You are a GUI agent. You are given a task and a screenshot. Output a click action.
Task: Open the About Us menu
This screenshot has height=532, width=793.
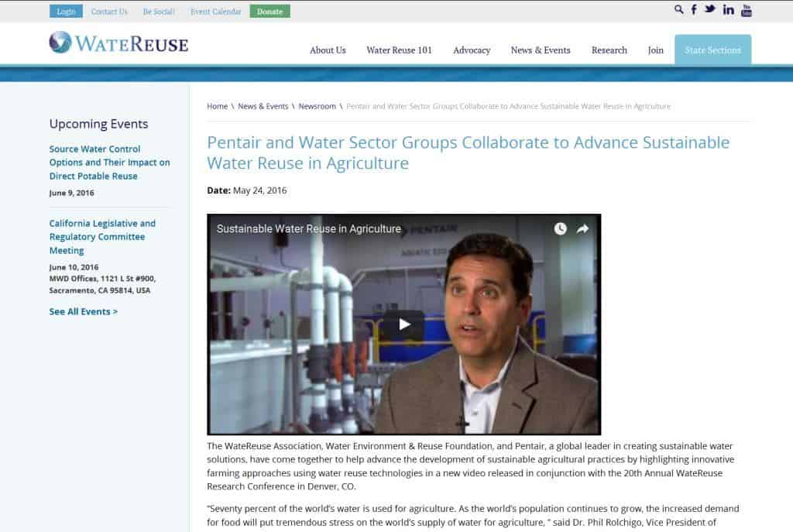[x=328, y=50]
